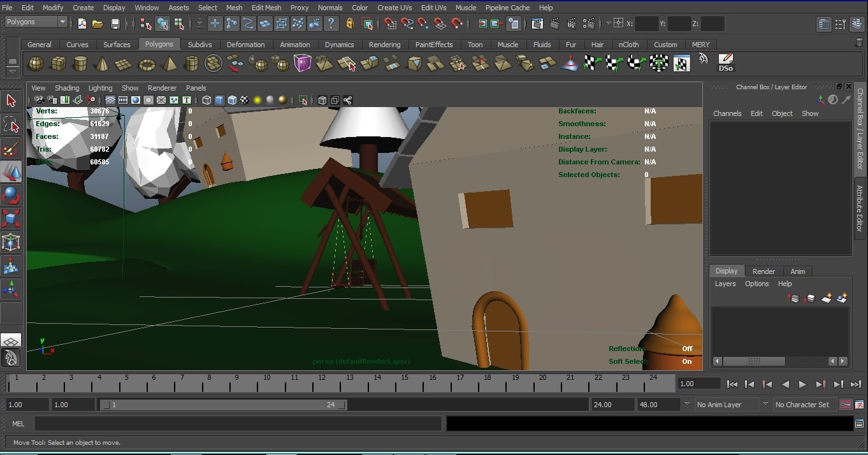868x455 pixels.
Task: Click the polygon torus shelf icon
Action: point(147,64)
